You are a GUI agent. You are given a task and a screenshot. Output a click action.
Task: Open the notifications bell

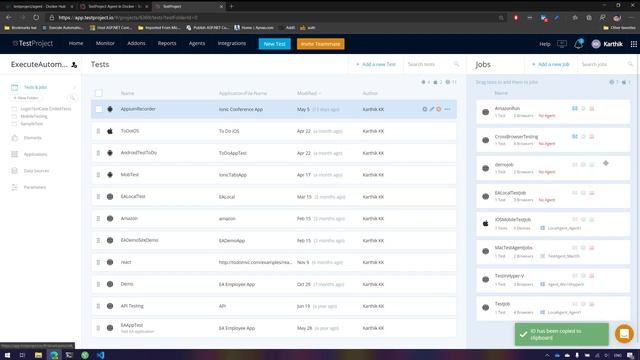578,44
